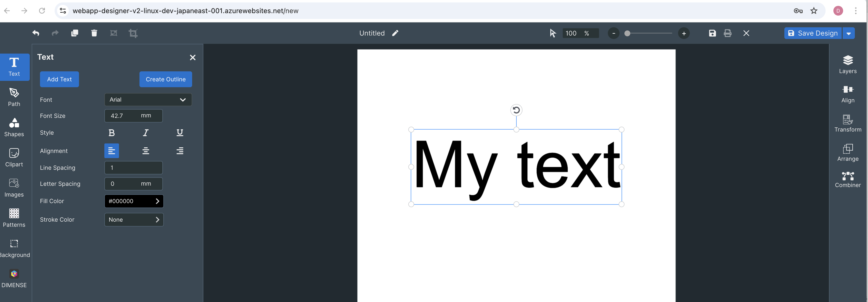Close the Text panel
The width and height of the screenshot is (868, 302).
click(193, 57)
